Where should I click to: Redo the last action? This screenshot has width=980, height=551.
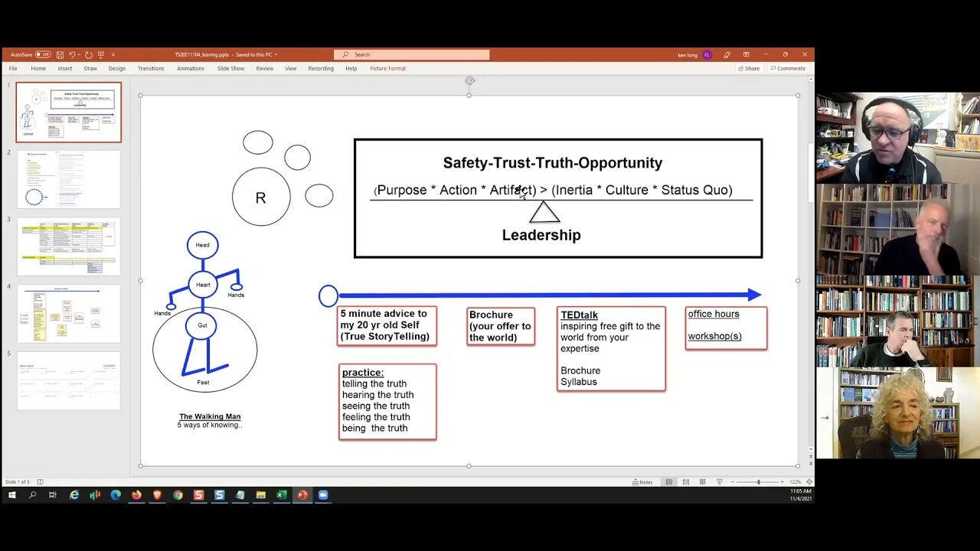tap(89, 54)
